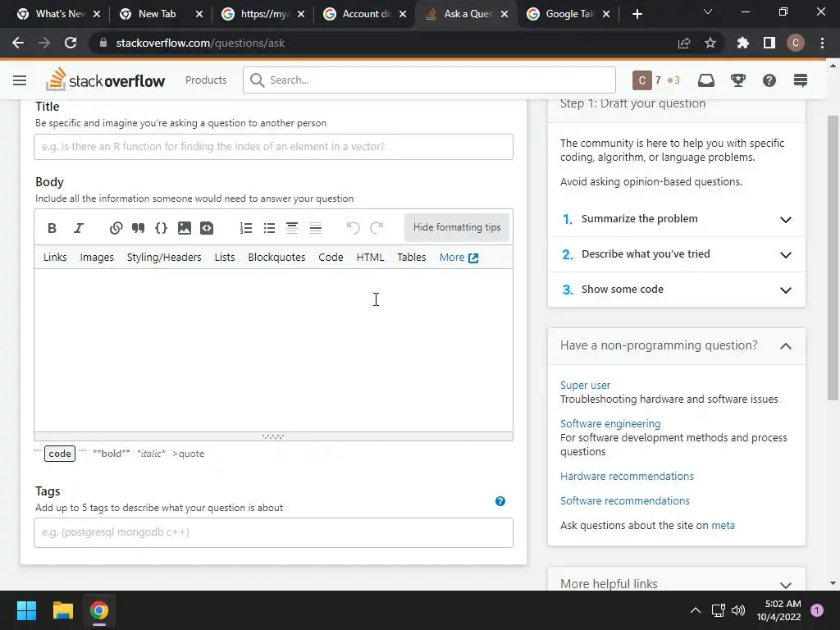
Task: Apply bold formatting in the editor toolbar
Action: click(x=52, y=228)
